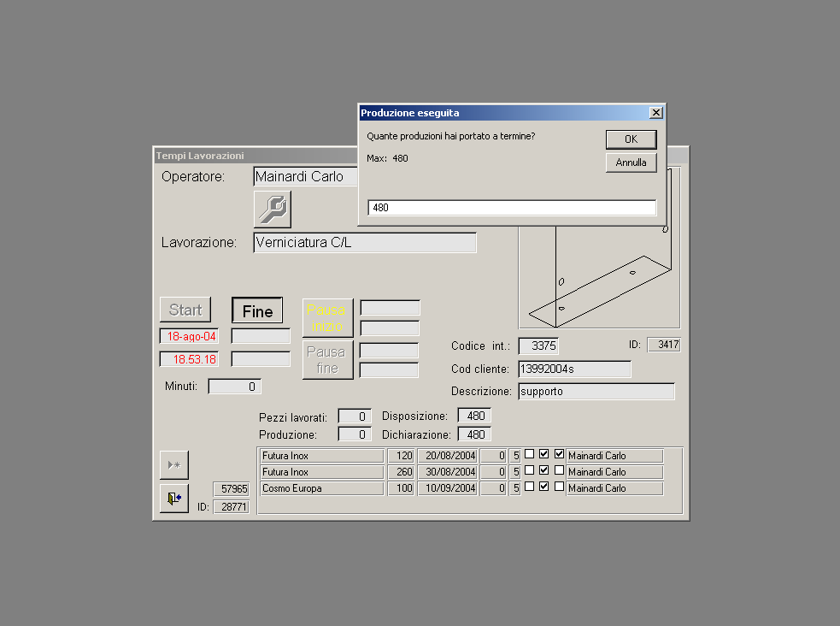
Task: Select the date cell 20/08/2004
Action: point(448,456)
